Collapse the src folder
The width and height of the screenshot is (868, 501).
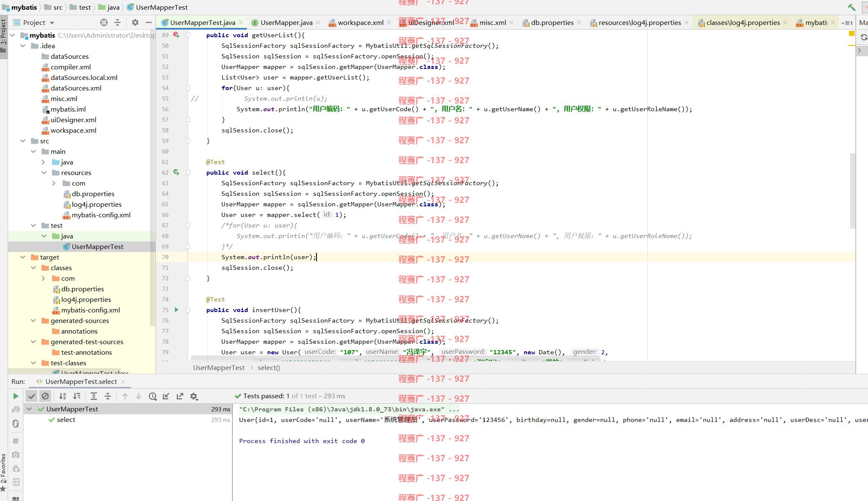23,141
